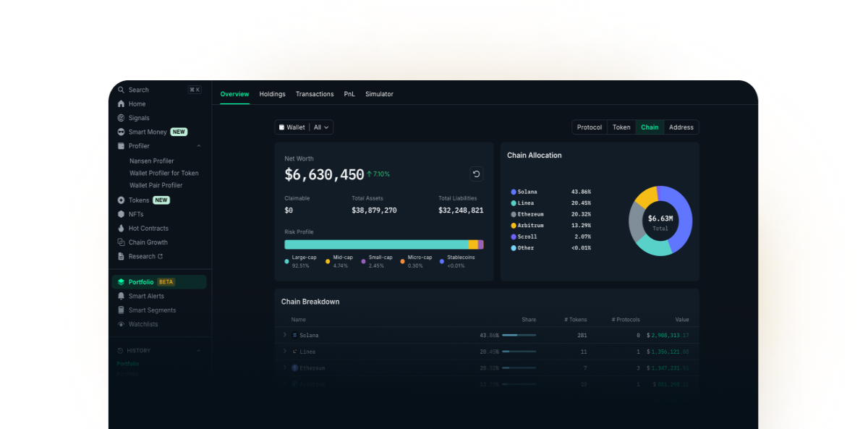Select the Protocol allocation view
The height and width of the screenshot is (429, 868).
click(x=590, y=127)
